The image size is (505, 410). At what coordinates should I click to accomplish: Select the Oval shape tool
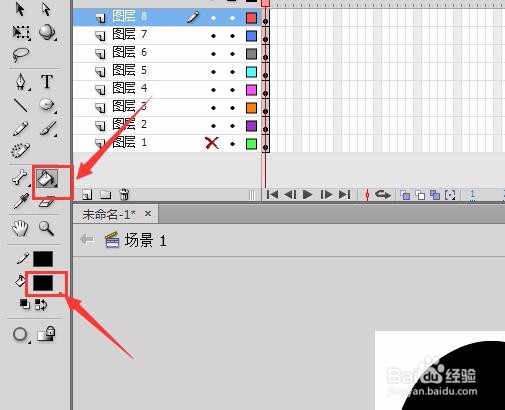click(x=47, y=105)
